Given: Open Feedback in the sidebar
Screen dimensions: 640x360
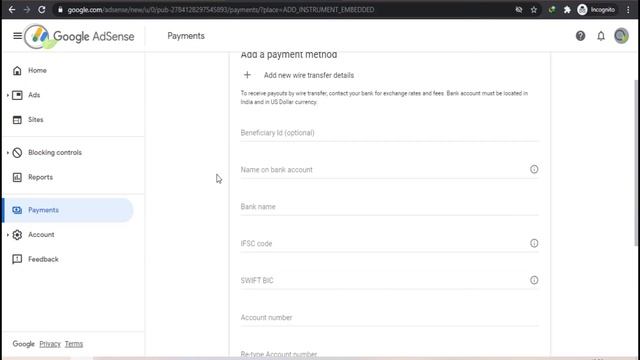Looking at the screenshot, I should tap(43, 259).
